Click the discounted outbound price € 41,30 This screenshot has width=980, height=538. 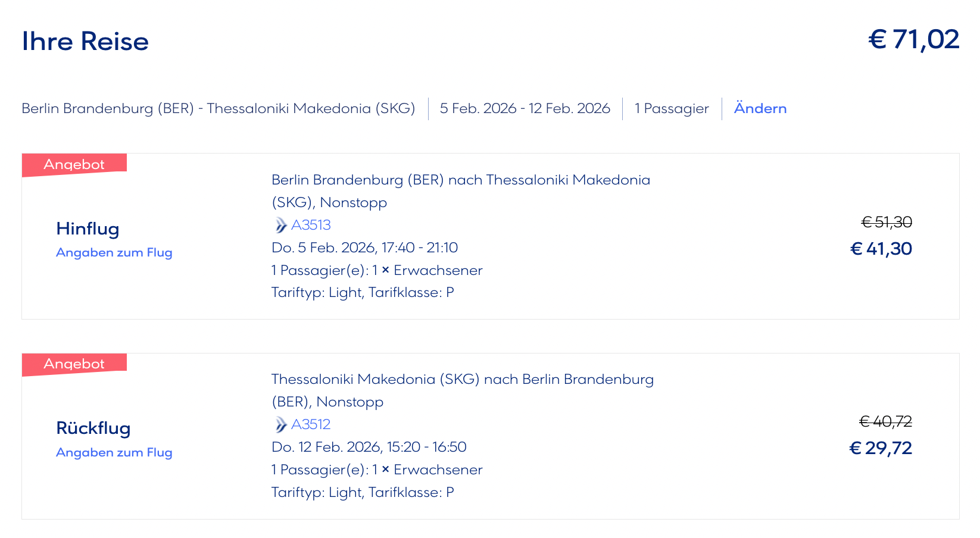pyautogui.click(x=881, y=249)
